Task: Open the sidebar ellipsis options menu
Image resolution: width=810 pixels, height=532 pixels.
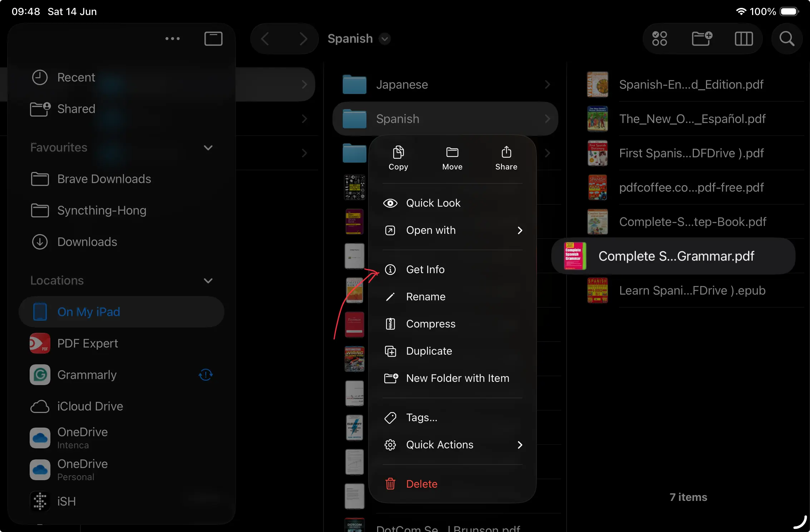Action: pyautogui.click(x=173, y=39)
